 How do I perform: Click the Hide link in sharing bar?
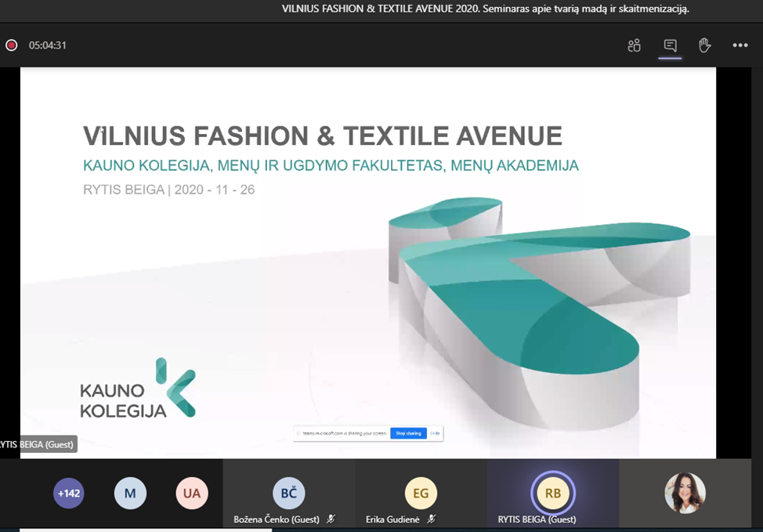pos(436,433)
